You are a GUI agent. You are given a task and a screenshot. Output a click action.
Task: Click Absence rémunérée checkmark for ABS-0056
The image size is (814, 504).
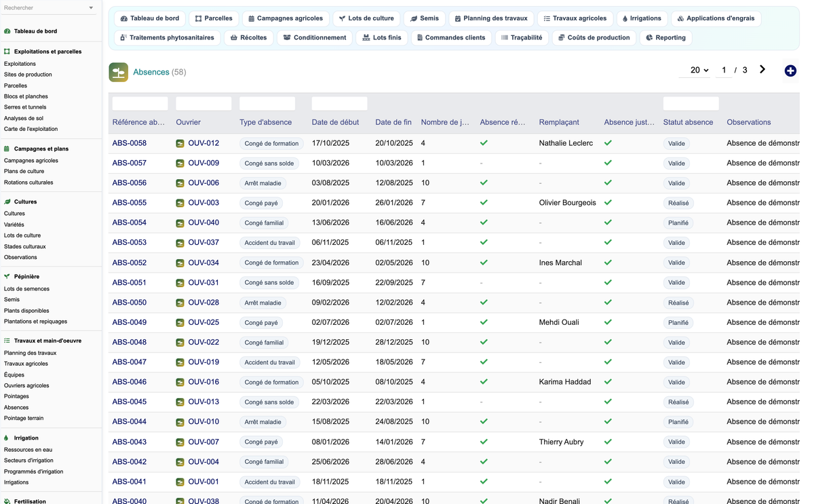484,182
